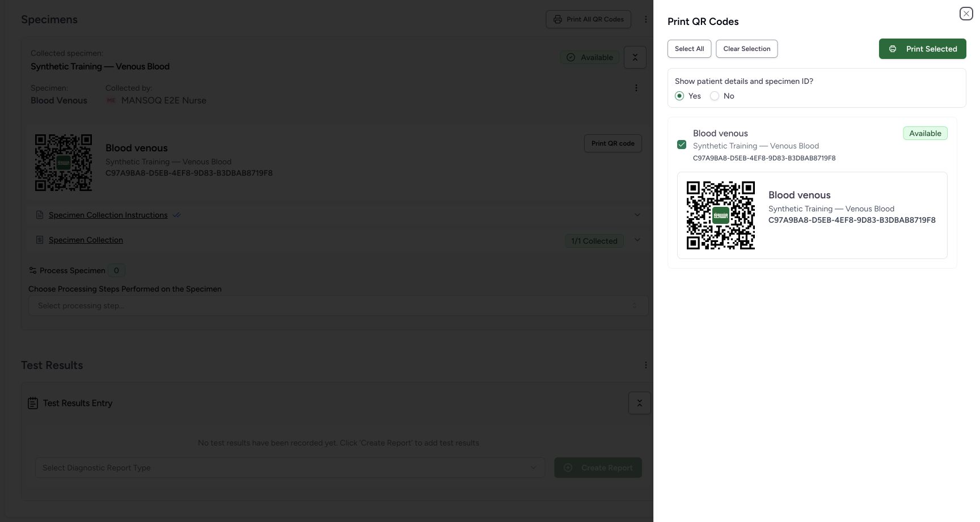Click the ME avatar beside nurse name
Screen dimensions: 980x522
pos(111,100)
